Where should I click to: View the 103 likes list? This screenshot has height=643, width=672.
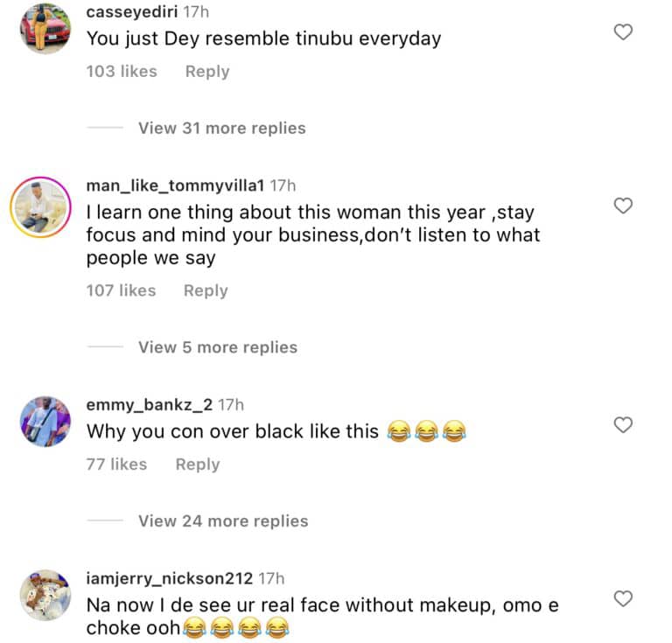(x=122, y=71)
